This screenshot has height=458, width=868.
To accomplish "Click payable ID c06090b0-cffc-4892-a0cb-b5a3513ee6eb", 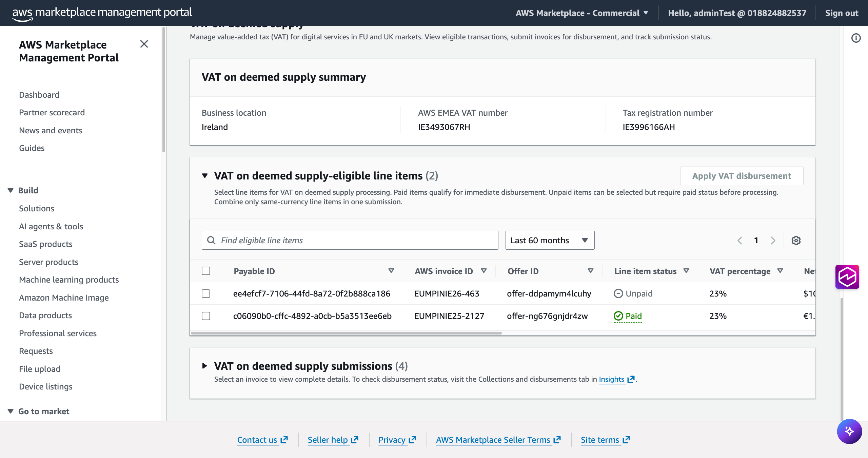I will [312, 316].
